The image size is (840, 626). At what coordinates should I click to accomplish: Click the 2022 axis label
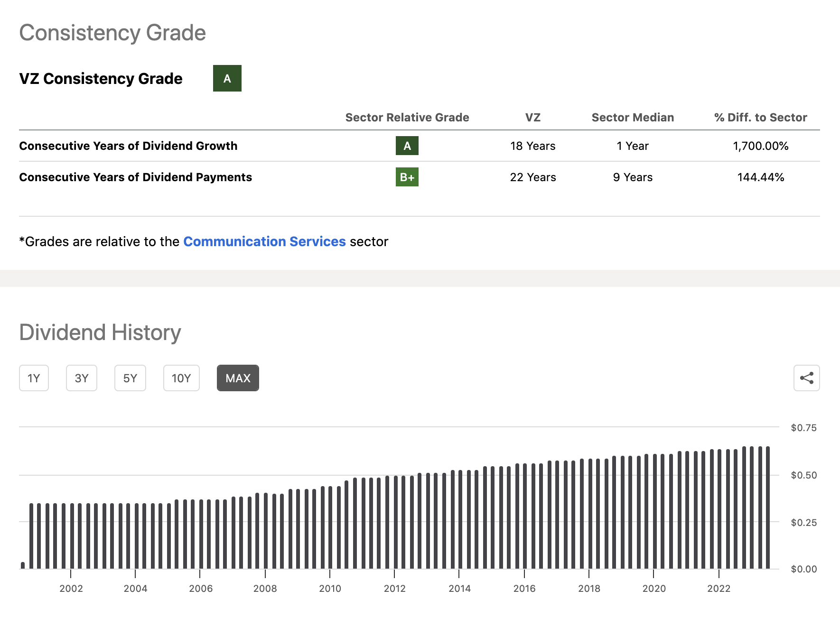[719, 588]
